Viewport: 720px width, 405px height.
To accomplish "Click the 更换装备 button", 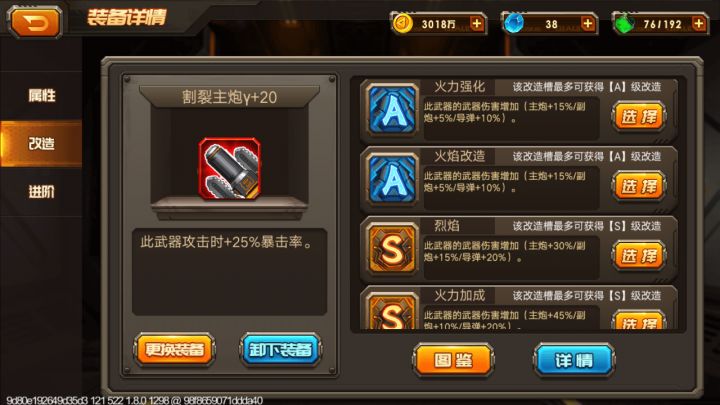I will click(x=174, y=349).
